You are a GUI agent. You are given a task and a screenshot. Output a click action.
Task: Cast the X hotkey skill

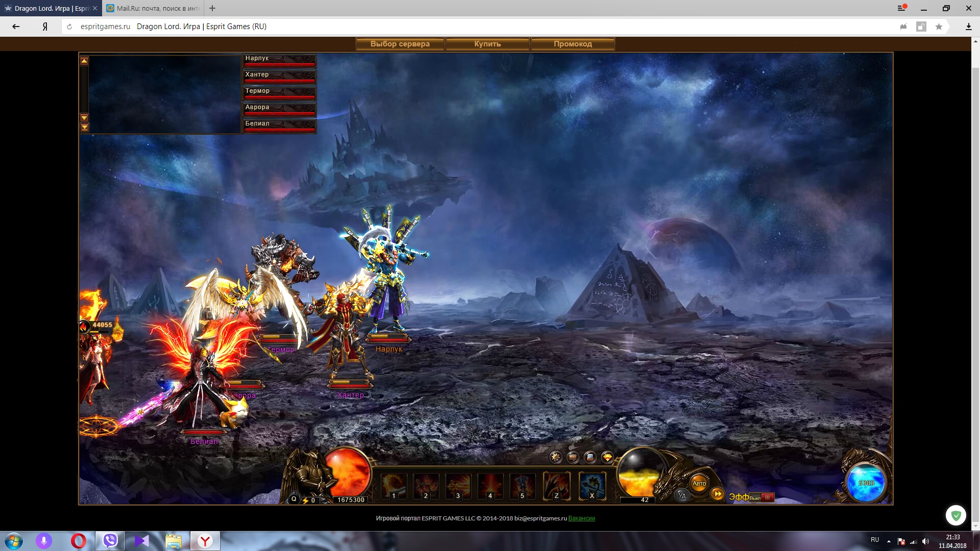tap(592, 486)
